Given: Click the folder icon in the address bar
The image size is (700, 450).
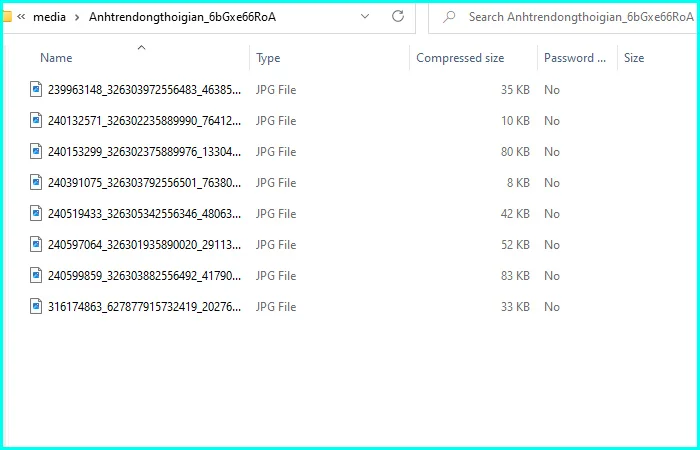Looking at the screenshot, I should pyautogui.click(x=6, y=17).
